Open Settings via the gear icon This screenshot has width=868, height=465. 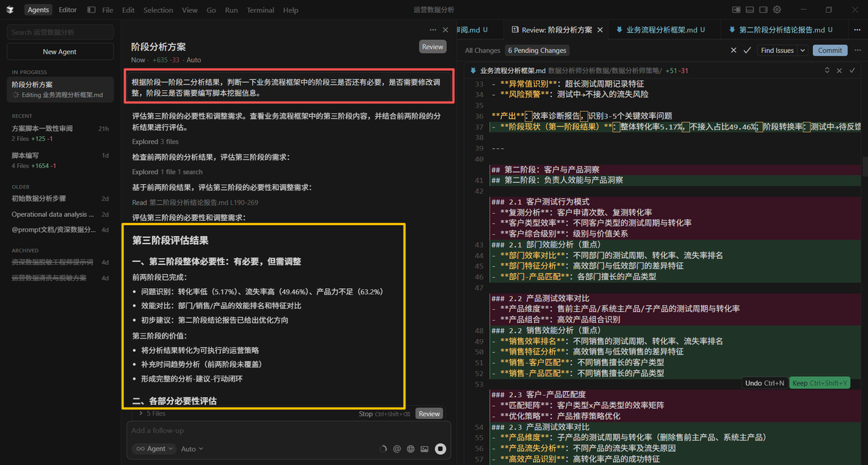[x=777, y=9]
